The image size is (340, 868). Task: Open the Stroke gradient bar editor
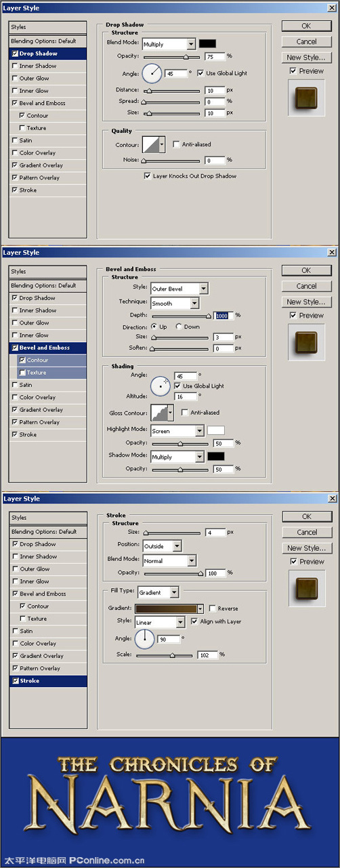[170, 608]
